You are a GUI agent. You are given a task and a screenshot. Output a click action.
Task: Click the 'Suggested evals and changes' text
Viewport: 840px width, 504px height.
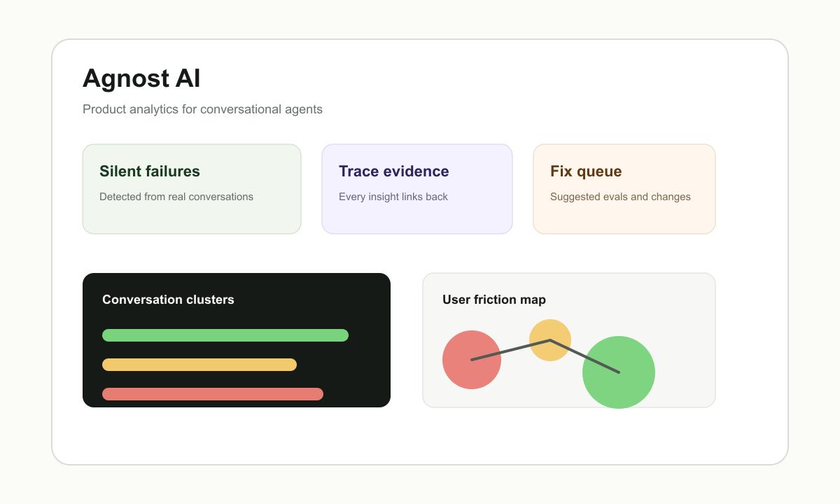tap(620, 197)
